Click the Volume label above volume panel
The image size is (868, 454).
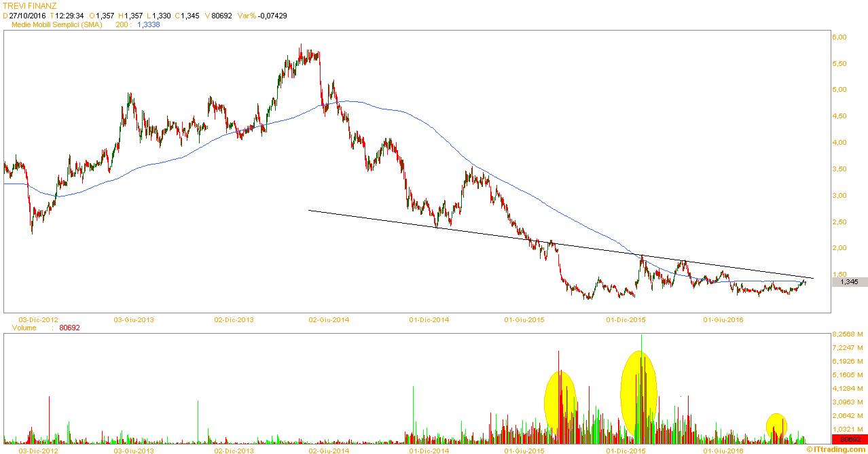point(24,328)
